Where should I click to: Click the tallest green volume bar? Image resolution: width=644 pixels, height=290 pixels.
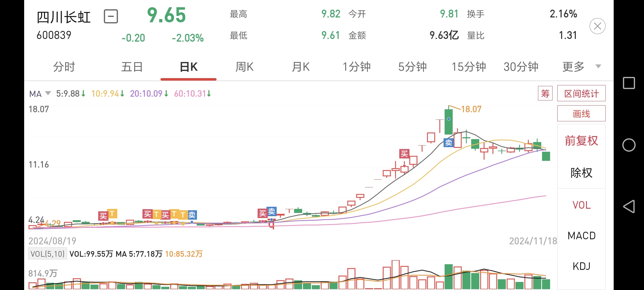coord(449,277)
